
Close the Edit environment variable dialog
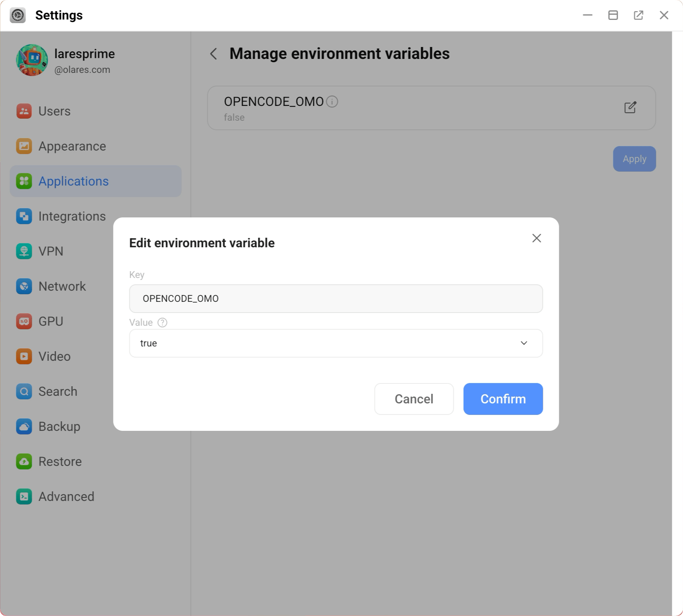537,238
